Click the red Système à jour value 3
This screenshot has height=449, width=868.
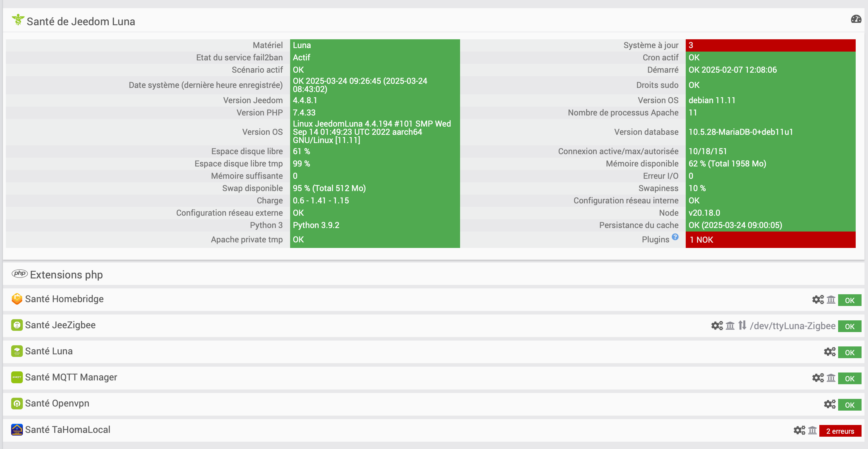pyautogui.click(x=770, y=45)
